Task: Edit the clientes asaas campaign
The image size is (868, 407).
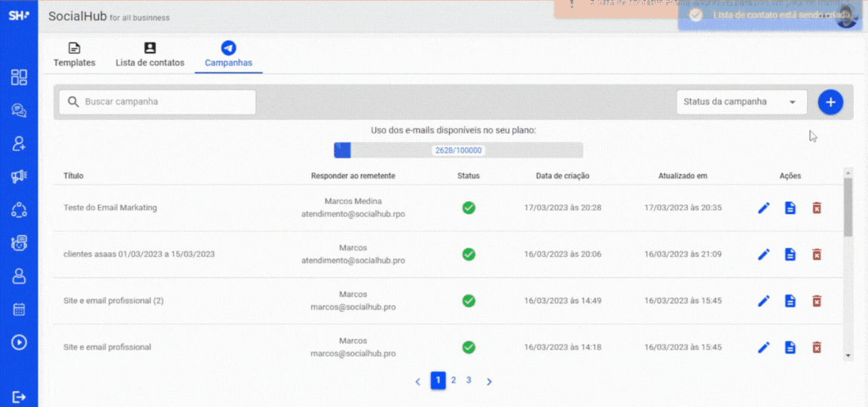Action: point(764,254)
